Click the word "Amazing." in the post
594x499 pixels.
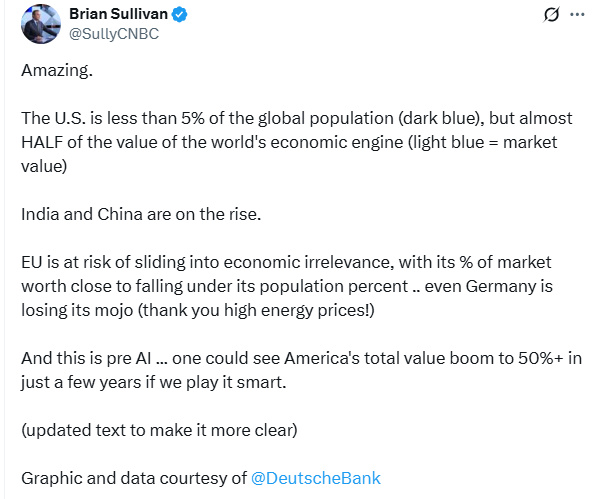(x=57, y=70)
